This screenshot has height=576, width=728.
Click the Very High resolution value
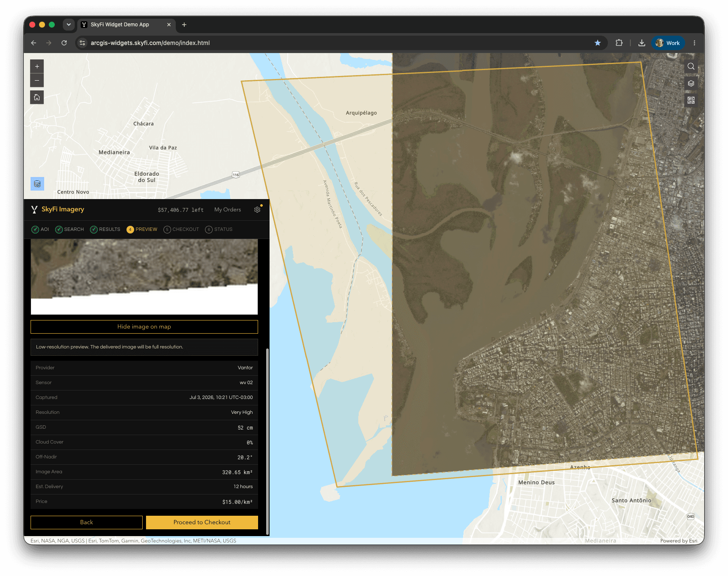(x=242, y=413)
